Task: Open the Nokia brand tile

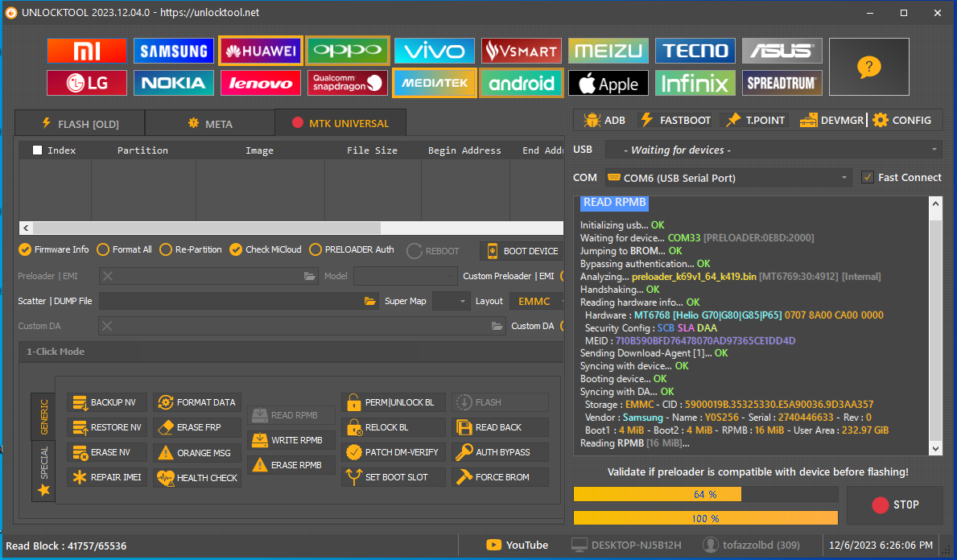Action: 174,83
